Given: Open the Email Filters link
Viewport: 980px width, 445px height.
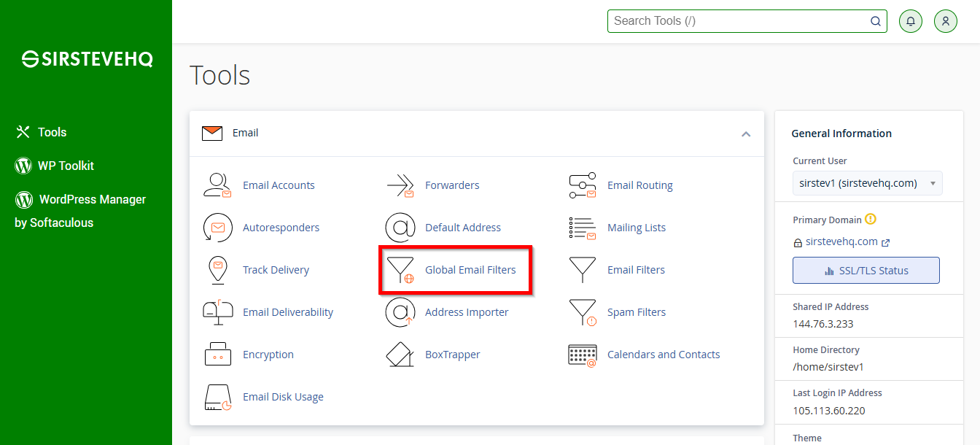Looking at the screenshot, I should [636, 270].
